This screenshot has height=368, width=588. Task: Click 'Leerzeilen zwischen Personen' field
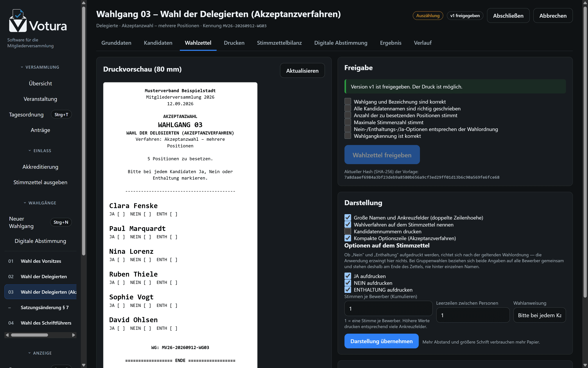473,315
